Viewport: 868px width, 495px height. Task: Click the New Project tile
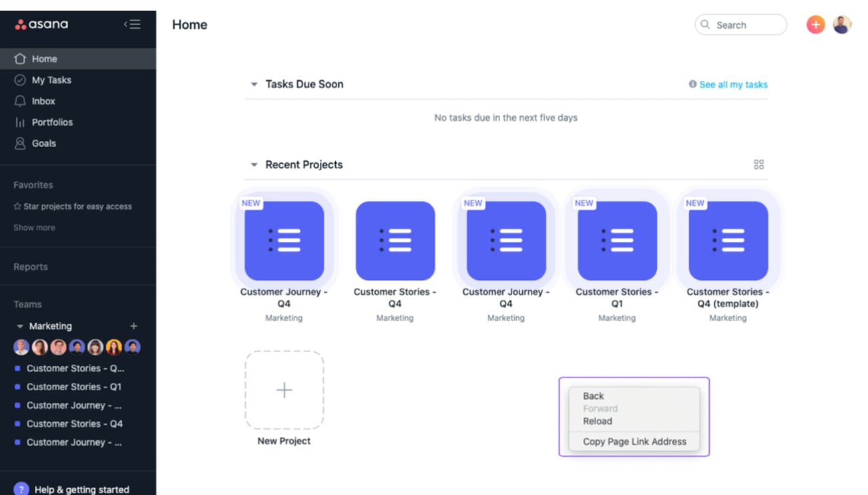[284, 390]
